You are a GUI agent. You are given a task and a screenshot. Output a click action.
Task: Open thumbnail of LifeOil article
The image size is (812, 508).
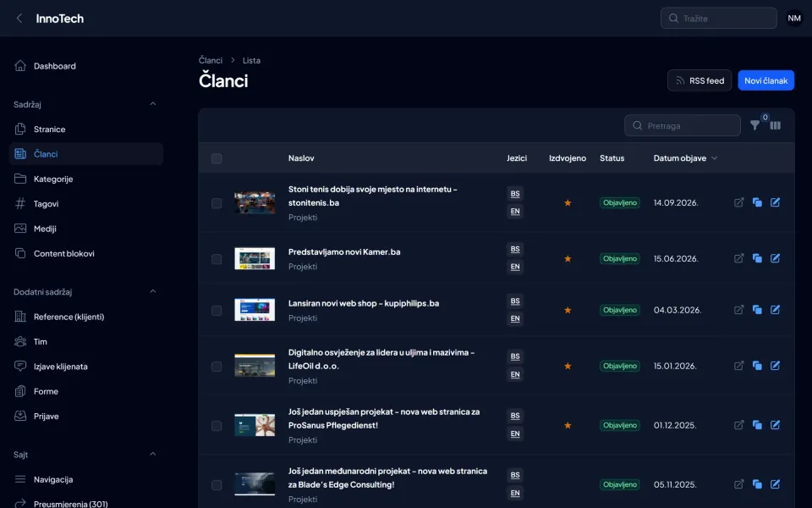255,366
